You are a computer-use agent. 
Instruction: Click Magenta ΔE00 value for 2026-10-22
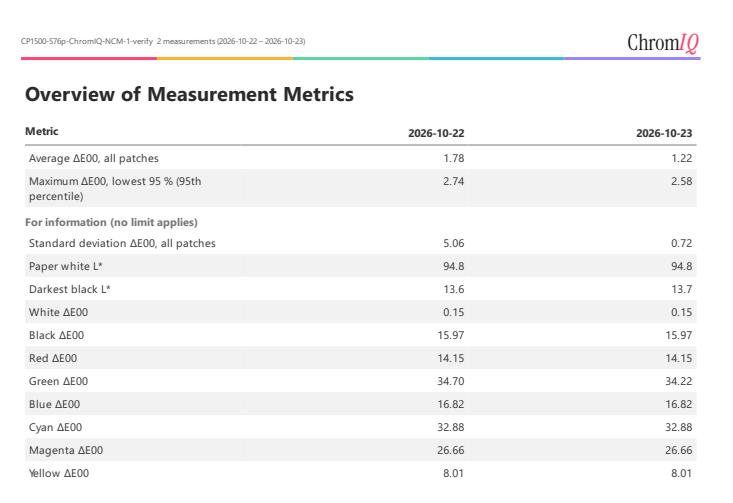(x=451, y=450)
